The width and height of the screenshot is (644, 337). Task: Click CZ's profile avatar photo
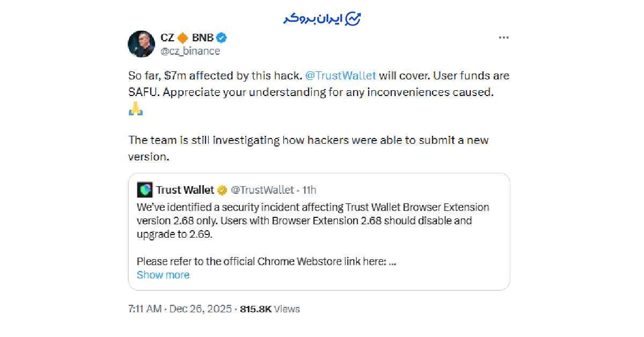141,44
